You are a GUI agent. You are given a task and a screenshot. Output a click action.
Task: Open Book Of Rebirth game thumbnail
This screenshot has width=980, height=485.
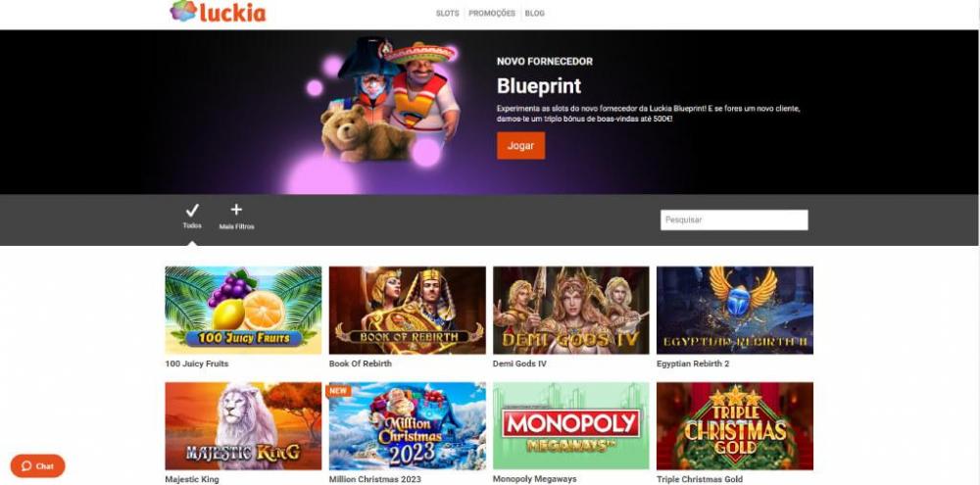click(x=407, y=310)
